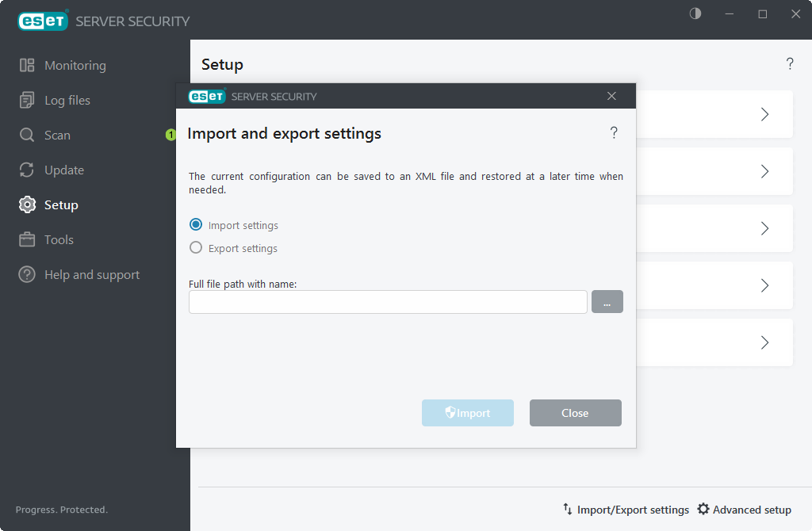Image resolution: width=812 pixels, height=531 pixels.
Task: Toggle dark mode with the contrast icon
Action: 695,13
